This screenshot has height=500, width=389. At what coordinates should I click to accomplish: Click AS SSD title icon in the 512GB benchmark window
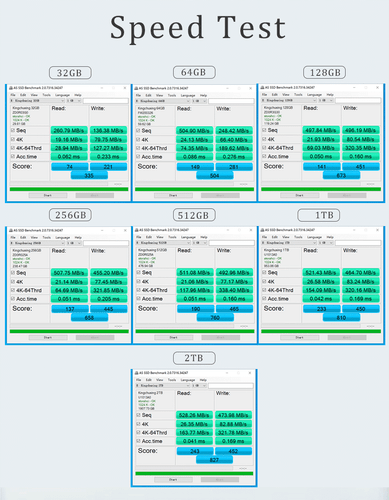tap(136, 230)
